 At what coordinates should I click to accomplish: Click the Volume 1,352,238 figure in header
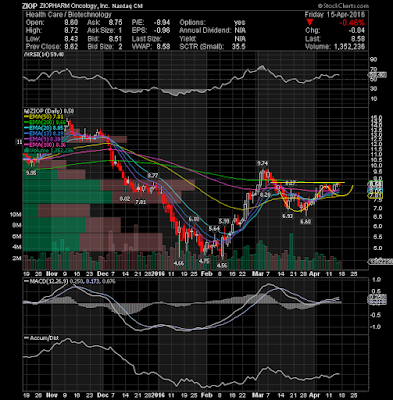click(335, 47)
